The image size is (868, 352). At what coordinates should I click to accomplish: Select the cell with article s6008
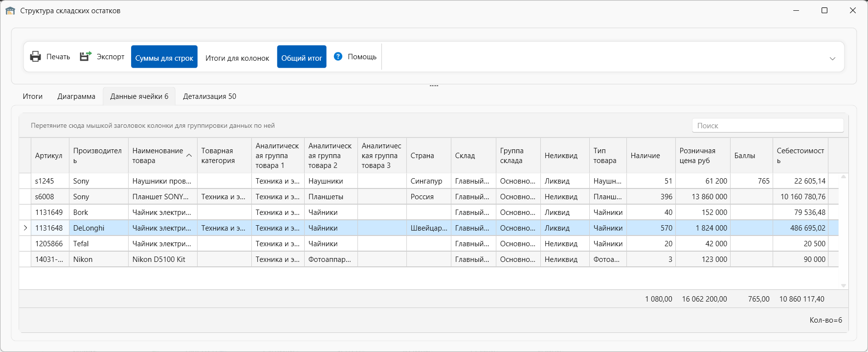click(x=50, y=197)
